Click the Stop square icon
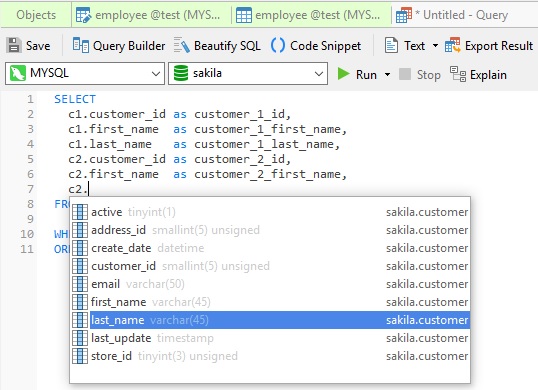 click(405, 74)
